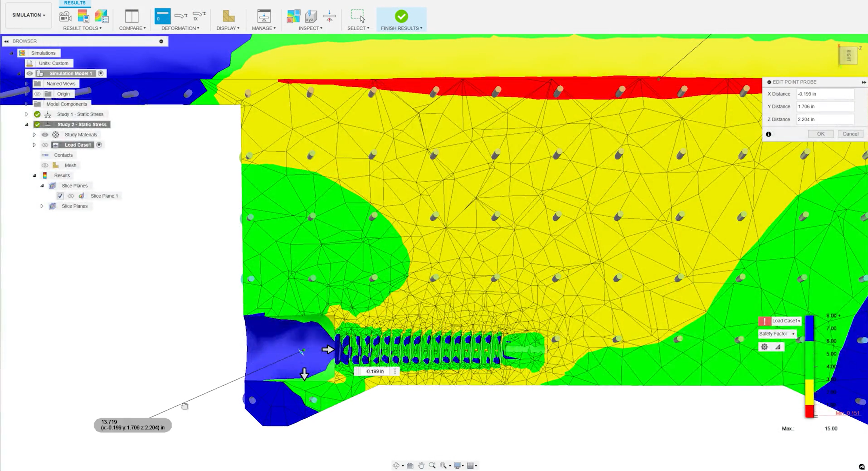868x471 pixels.
Task: Open the SIMULATION workspace menu
Action: pos(29,15)
